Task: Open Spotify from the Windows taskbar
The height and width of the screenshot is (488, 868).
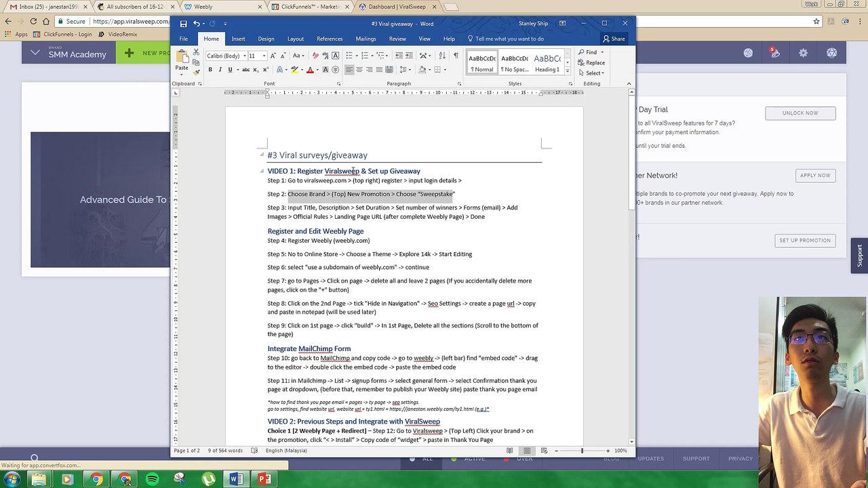Action: pos(152,479)
